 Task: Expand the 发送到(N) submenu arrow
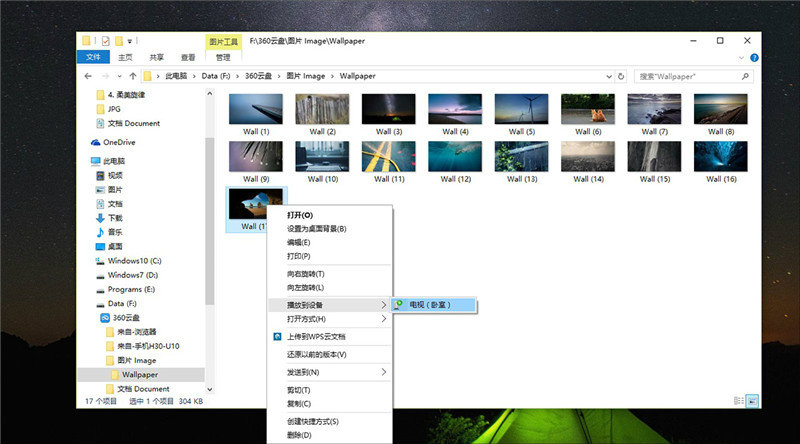click(384, 372)
